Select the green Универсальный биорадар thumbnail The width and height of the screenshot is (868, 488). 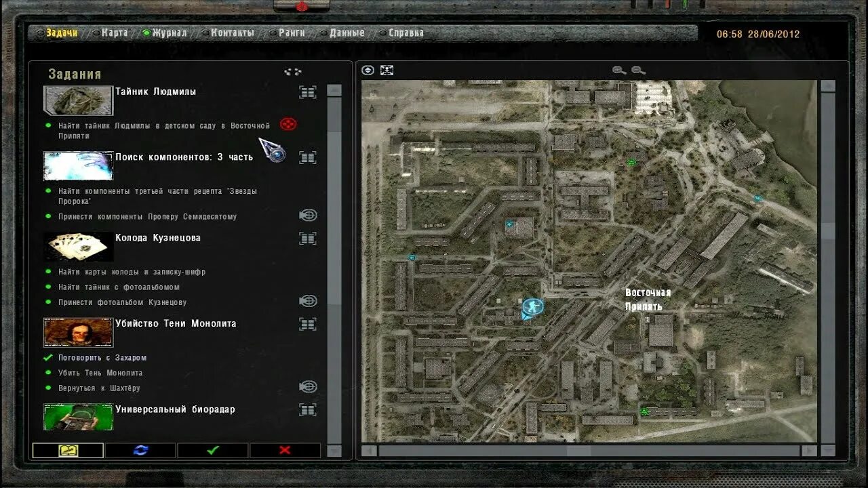click(78, 416)
